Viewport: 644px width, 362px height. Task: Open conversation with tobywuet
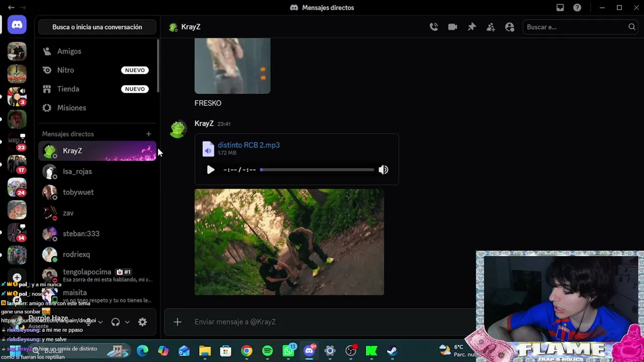coord(98,192)
